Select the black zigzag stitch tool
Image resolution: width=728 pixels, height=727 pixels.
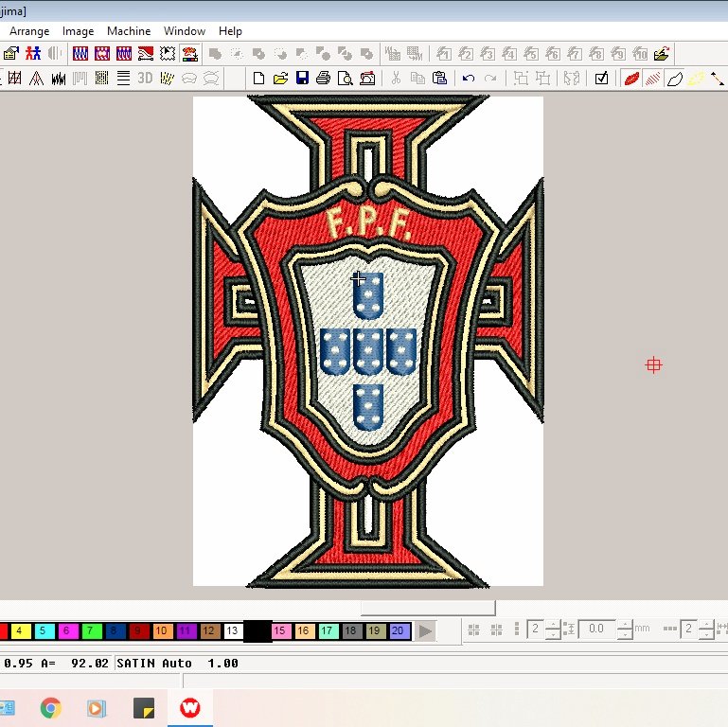[x=58, y=78]
